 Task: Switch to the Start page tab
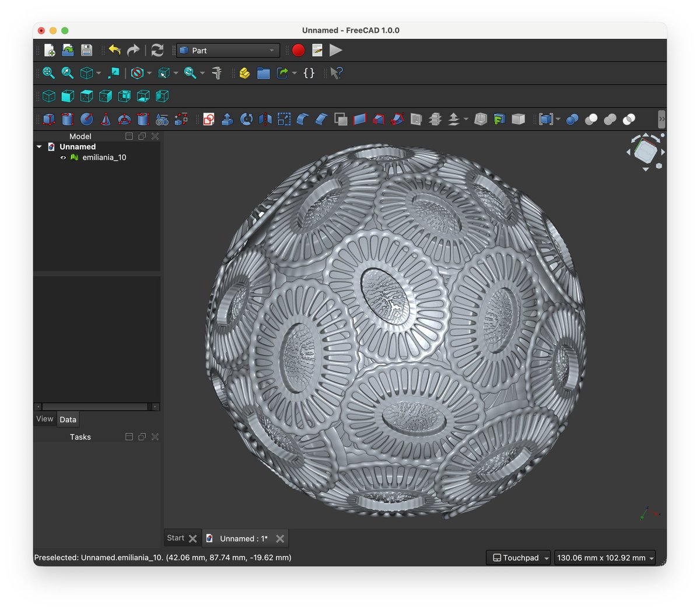[x=176, y=538]
